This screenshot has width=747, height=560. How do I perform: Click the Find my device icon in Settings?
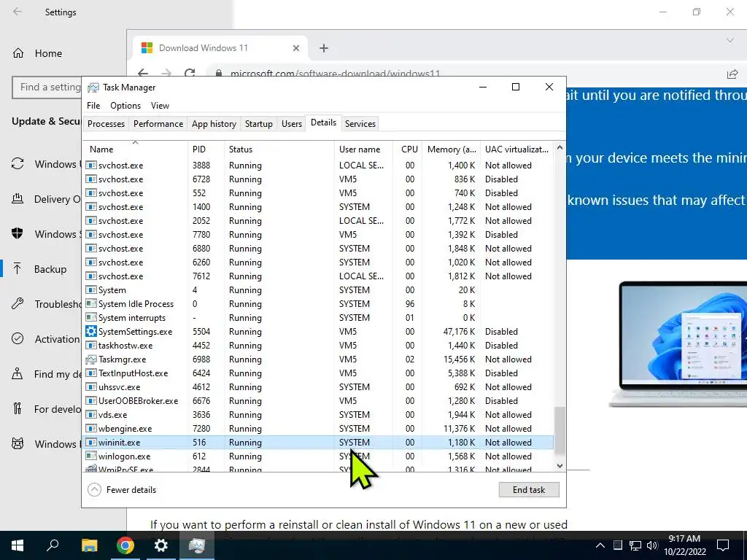(18, 374)
